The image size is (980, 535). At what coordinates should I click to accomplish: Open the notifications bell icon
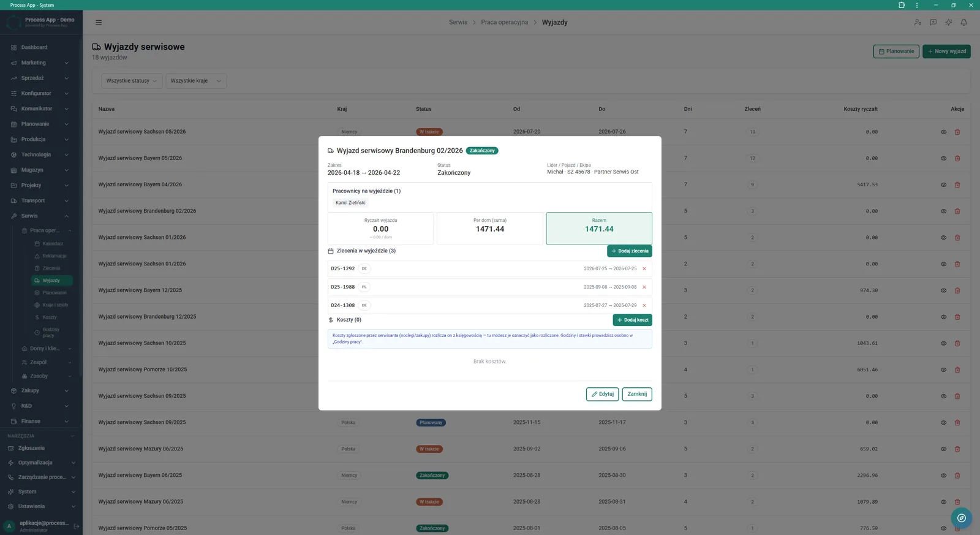963,23
